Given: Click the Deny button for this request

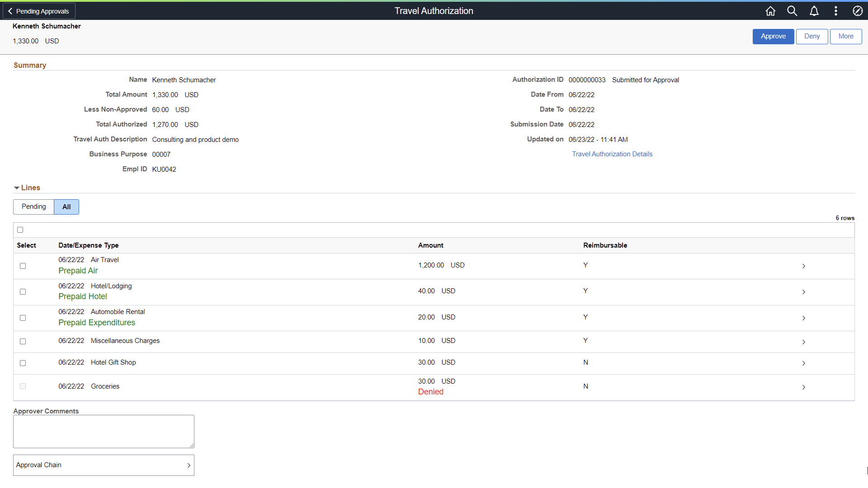Looking at the screenshot, I should (x=812, y=36).
